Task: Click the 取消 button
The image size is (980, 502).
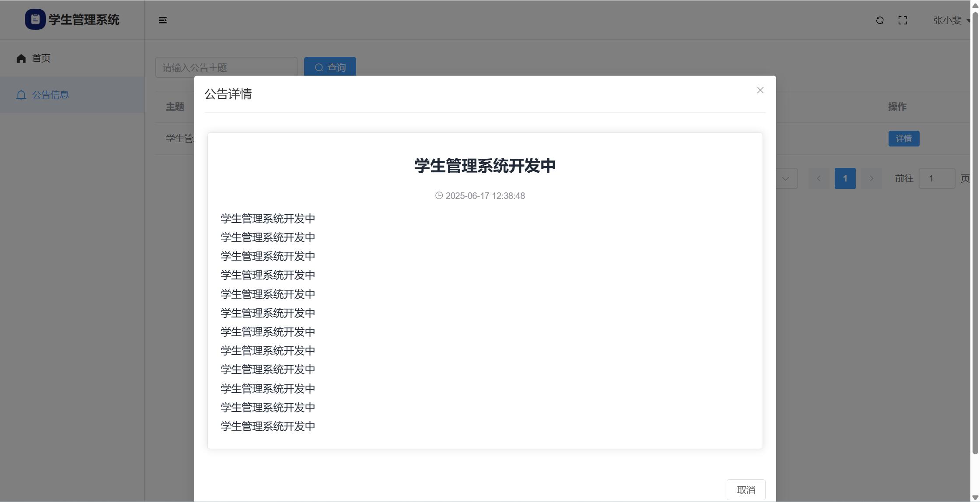Action: 745,490
